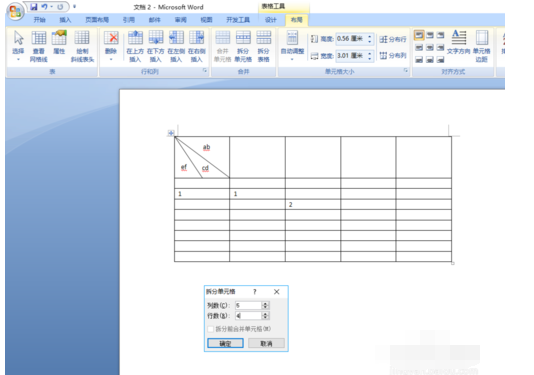Click 分布行 (Distribute Rows)
The width and height of the screenshot is (534, 375).
393,39
